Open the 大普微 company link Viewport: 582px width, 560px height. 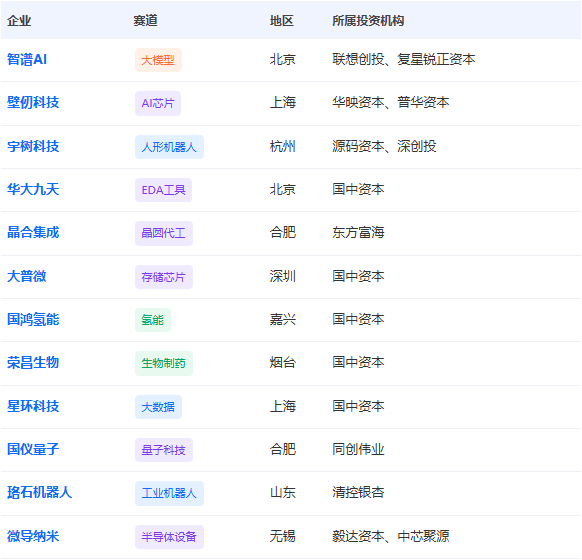(x=27, y=276)
